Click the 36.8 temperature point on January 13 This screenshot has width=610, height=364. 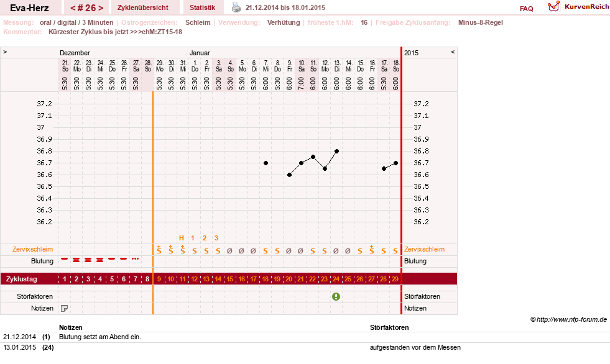pyautogui.click(x=337, y=151)
